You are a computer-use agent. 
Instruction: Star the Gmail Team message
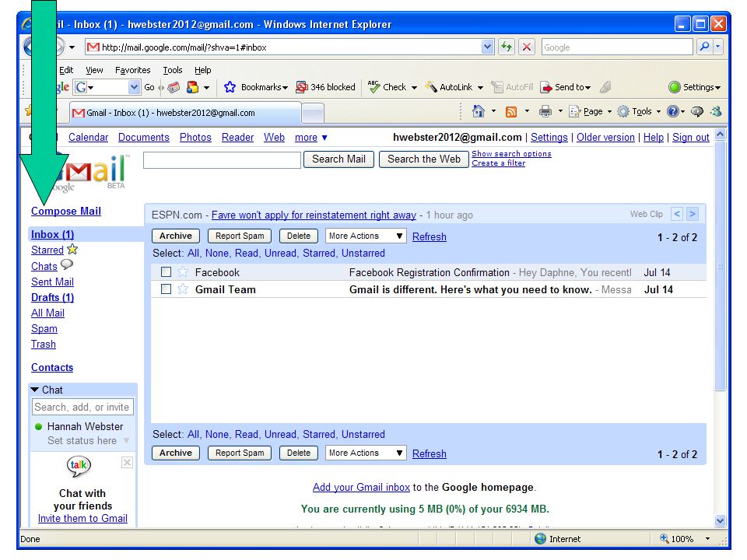tap(182, 289)
